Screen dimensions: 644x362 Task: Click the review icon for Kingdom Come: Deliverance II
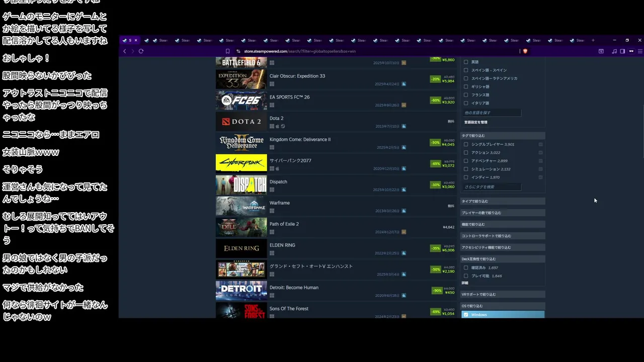coord(404,147)
